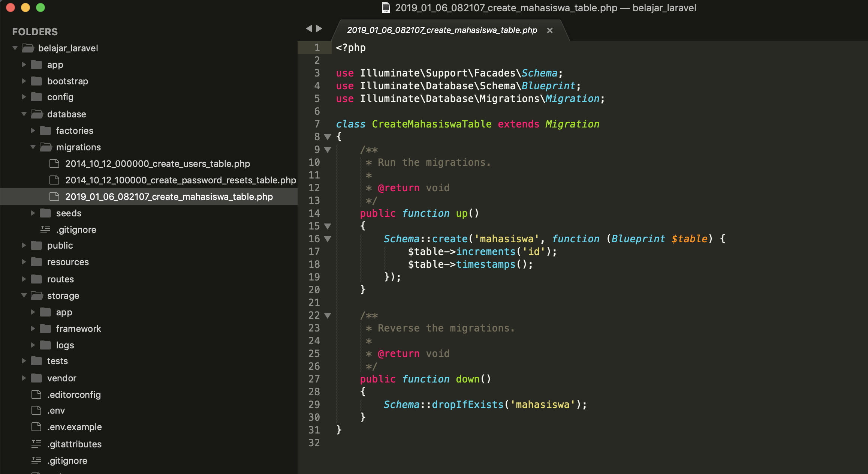The image size is (868, 474).
Task: Click the .gitattributes file icon
Action: tap(36, 444)
